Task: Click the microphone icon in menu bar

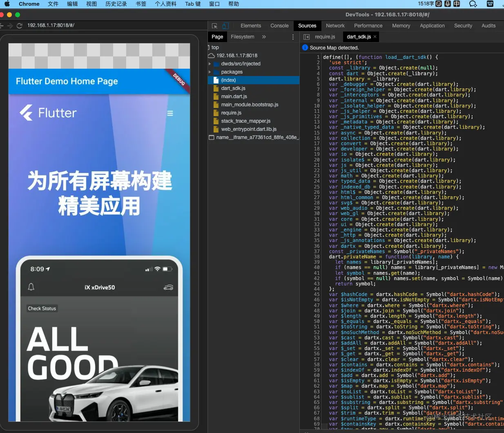Action: pyautogui.click(x=448, y=4)
